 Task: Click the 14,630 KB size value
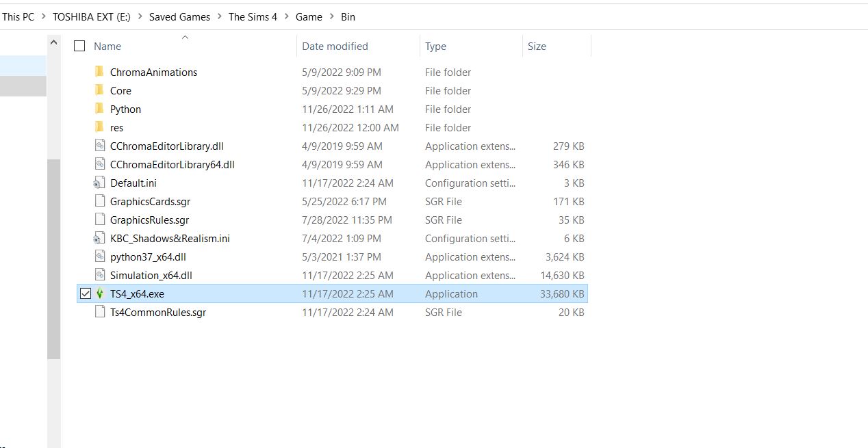pos(562,275)
